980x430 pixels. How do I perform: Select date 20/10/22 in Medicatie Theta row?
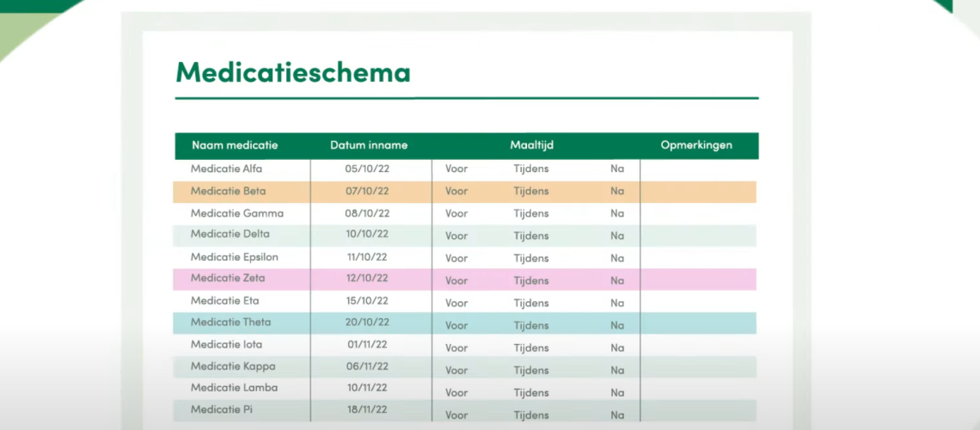[368, 322]
